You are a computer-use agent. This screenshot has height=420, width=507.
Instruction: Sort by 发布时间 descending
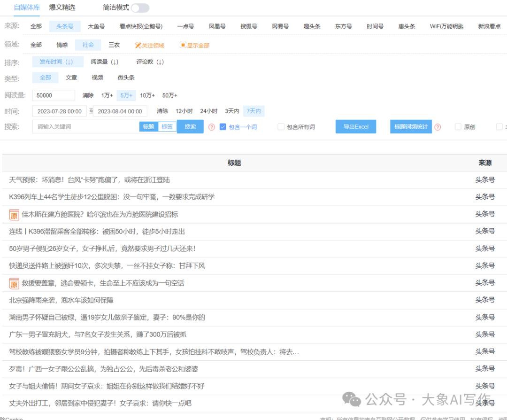click(58, 62)
